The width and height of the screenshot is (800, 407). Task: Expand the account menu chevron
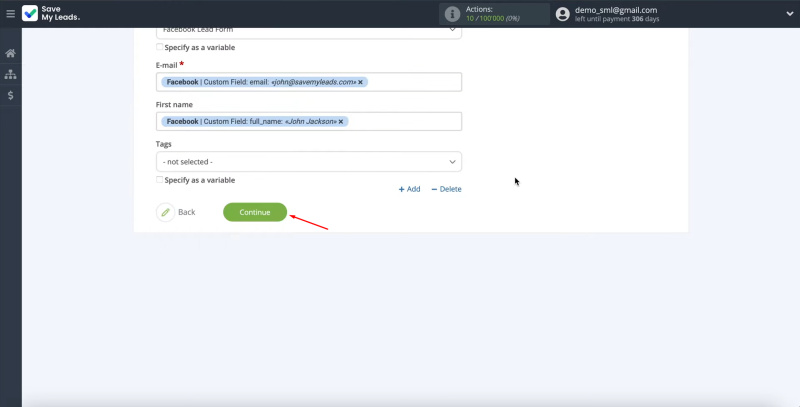pyautogui.click(x=789, y=14)
